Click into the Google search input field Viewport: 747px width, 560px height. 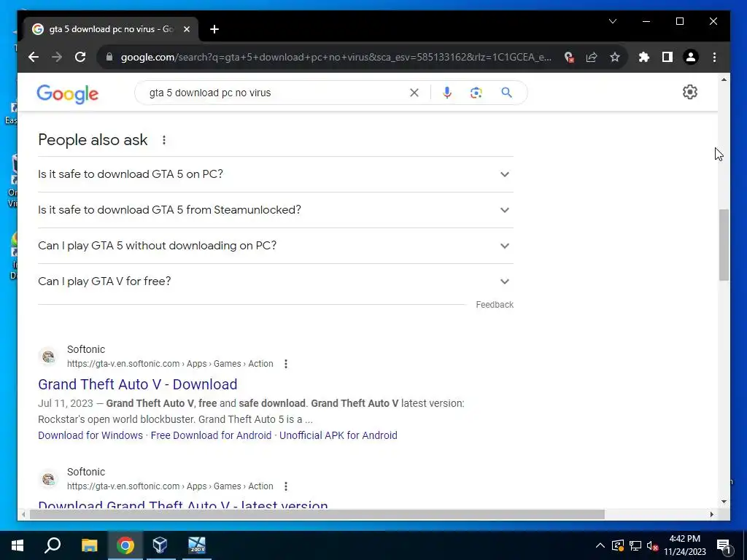276,93
